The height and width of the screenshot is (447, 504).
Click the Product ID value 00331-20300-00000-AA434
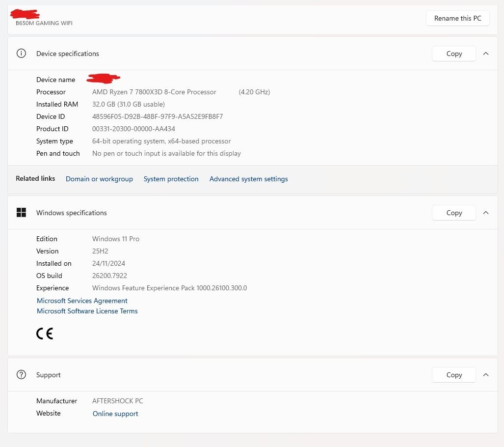click(133, 129)
